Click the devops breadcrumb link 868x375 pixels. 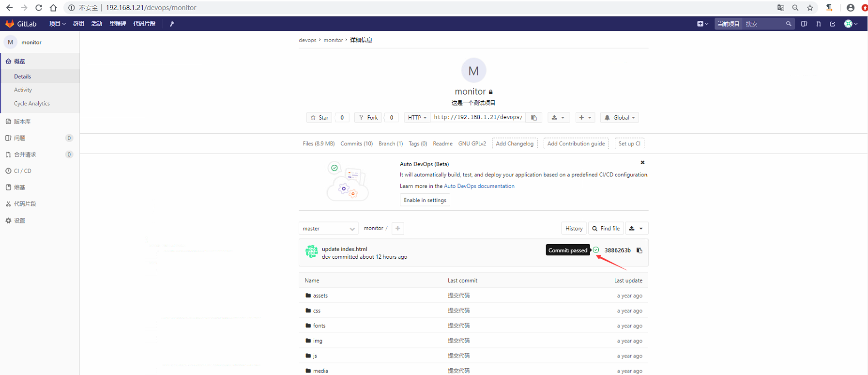click(307, 40)
